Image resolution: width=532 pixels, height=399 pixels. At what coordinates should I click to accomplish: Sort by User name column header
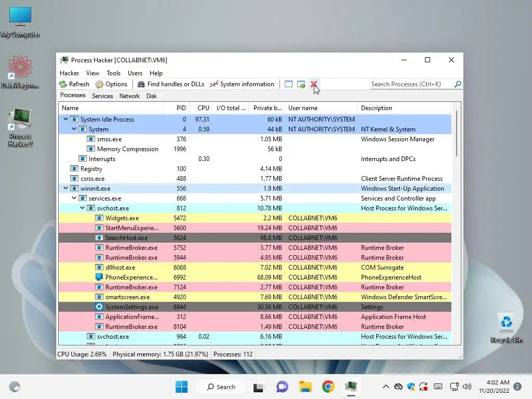tap(321, 108)
